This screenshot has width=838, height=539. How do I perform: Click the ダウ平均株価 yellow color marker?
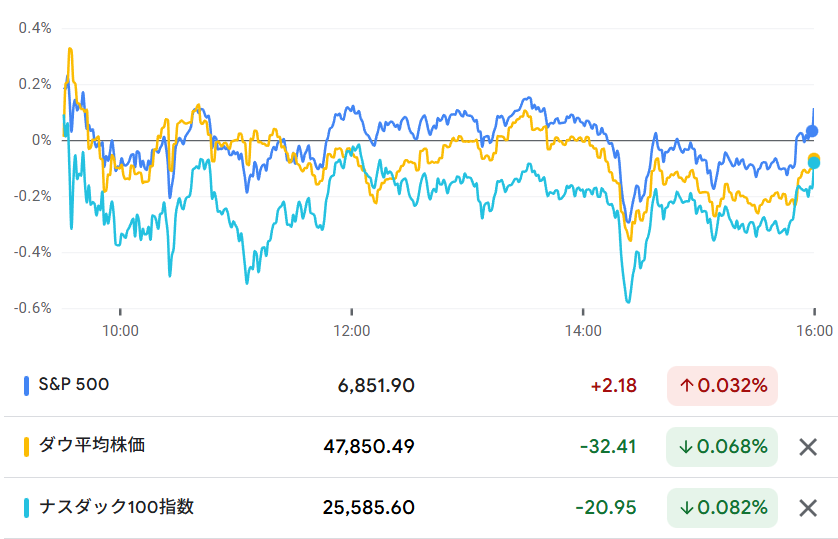click(x=26, y=446)
